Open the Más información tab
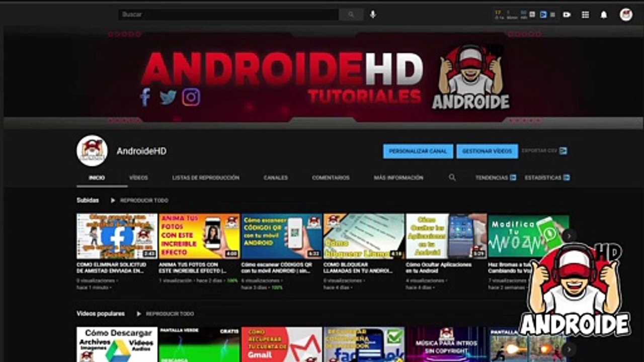Image resolution: width=644 pixels, height=362 pixels. pyautogui.click(x=398, y=177)
